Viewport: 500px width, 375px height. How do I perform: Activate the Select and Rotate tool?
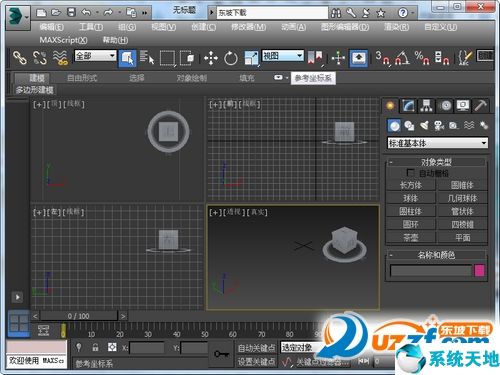click(231, 58)
